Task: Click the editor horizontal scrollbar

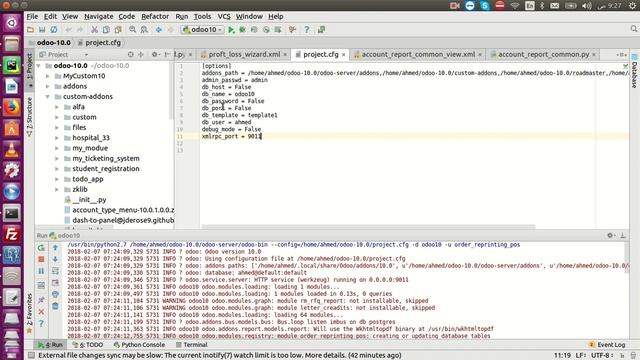Action: [369, 227]
